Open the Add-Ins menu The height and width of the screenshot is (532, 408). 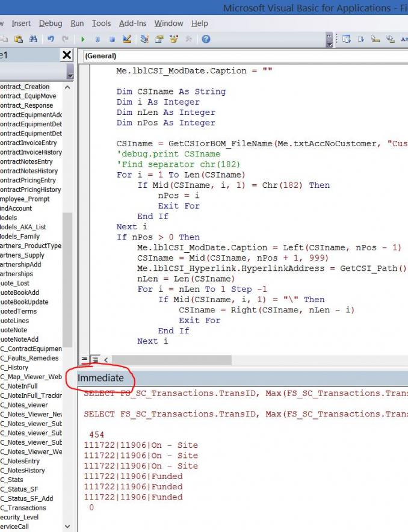(x=132, y=23)
